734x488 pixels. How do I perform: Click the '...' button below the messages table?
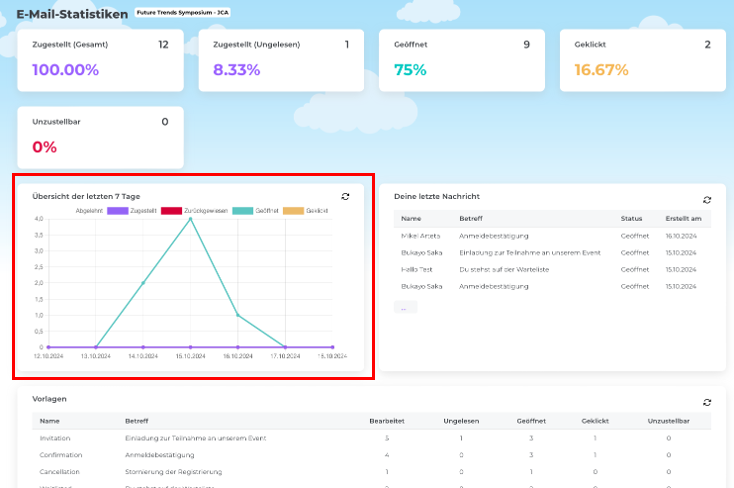(405, 307)
